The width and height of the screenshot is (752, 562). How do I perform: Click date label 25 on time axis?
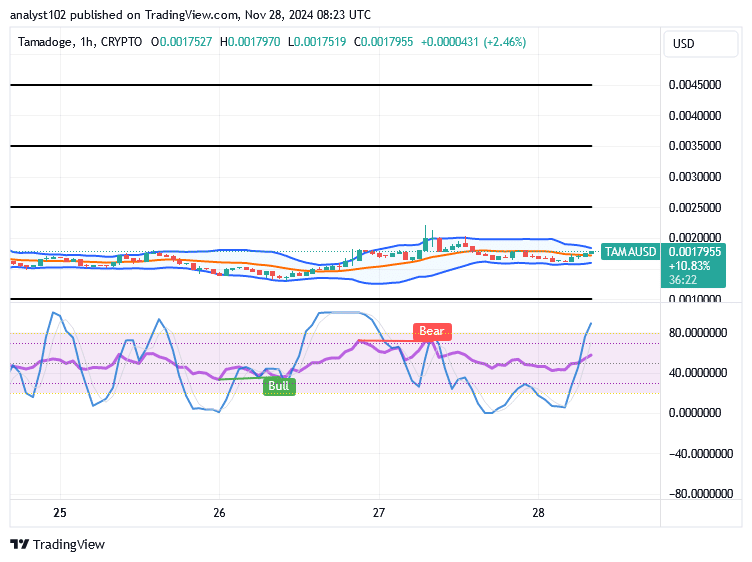click(x=60, y=513)
